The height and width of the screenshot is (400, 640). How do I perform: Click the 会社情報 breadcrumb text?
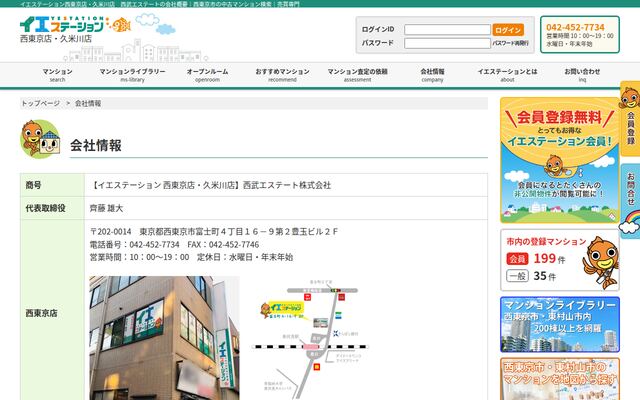click(88, 103)
